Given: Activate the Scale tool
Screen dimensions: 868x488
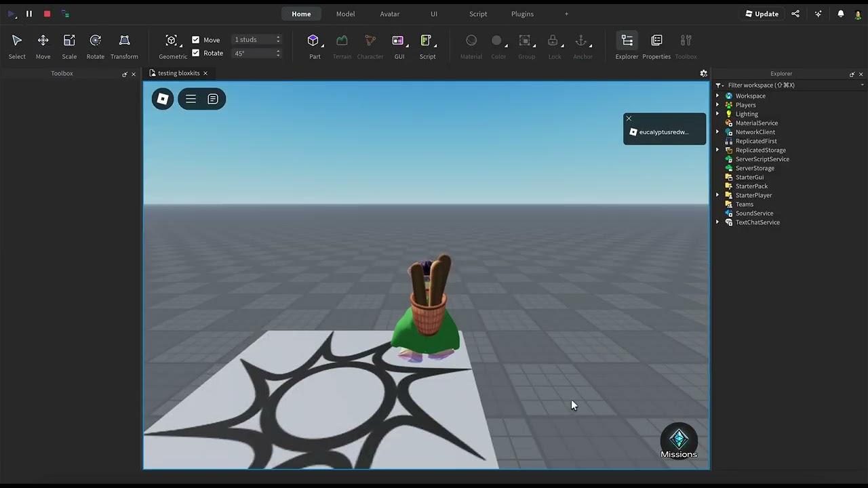Looking at the screenshot, I should [x=69, y=47].
